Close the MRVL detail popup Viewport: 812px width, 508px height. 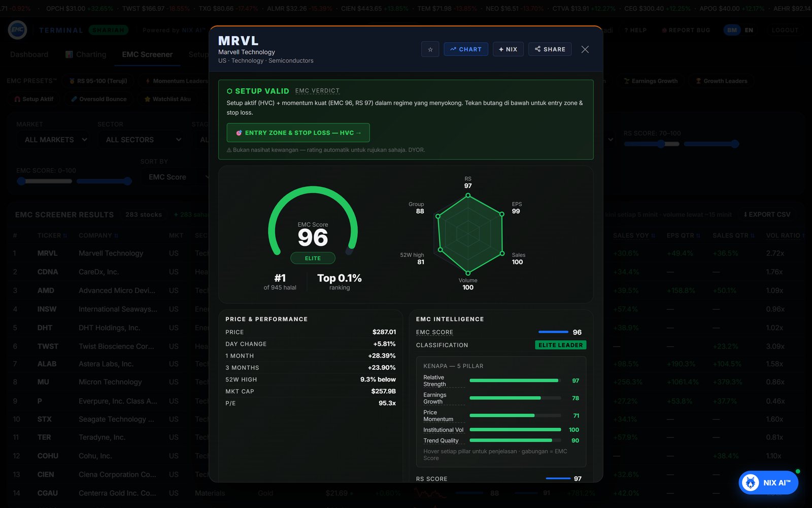pos(585,49)
